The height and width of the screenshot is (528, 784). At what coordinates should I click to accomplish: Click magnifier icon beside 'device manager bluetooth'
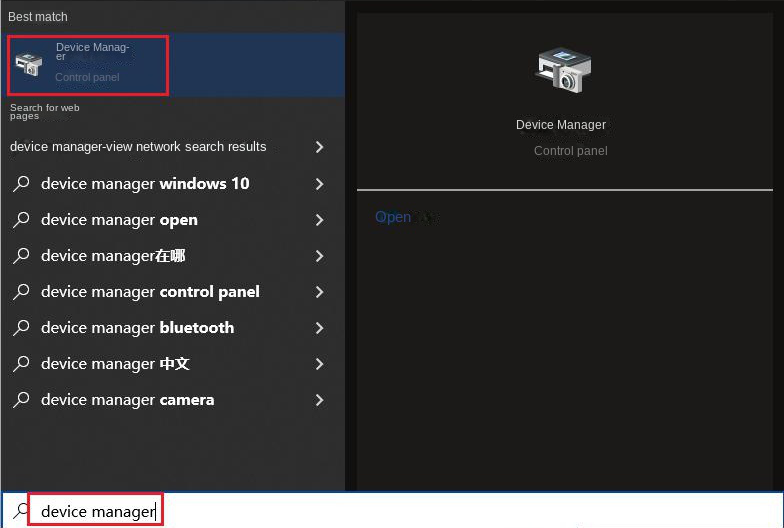pyautogui.click(x=21, y=328)
